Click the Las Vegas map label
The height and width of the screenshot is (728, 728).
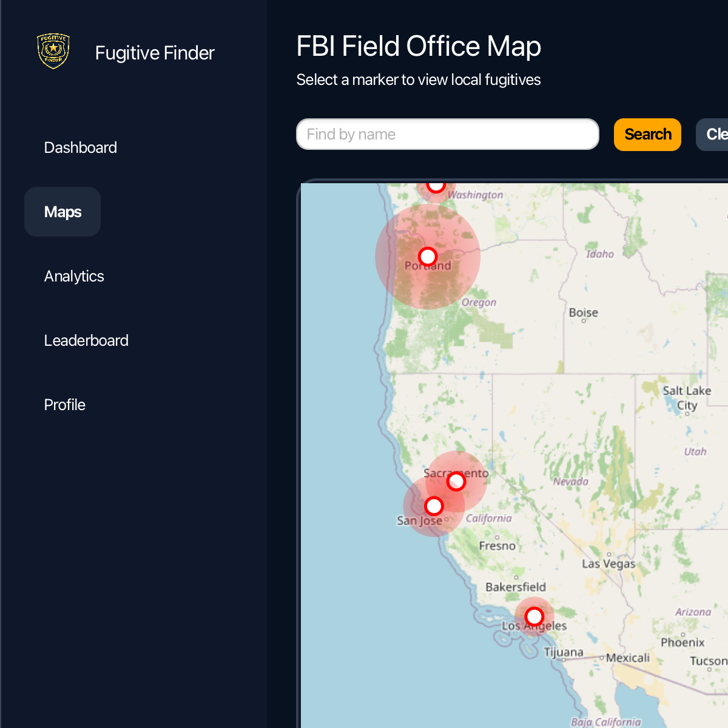[x=608, y=564]
